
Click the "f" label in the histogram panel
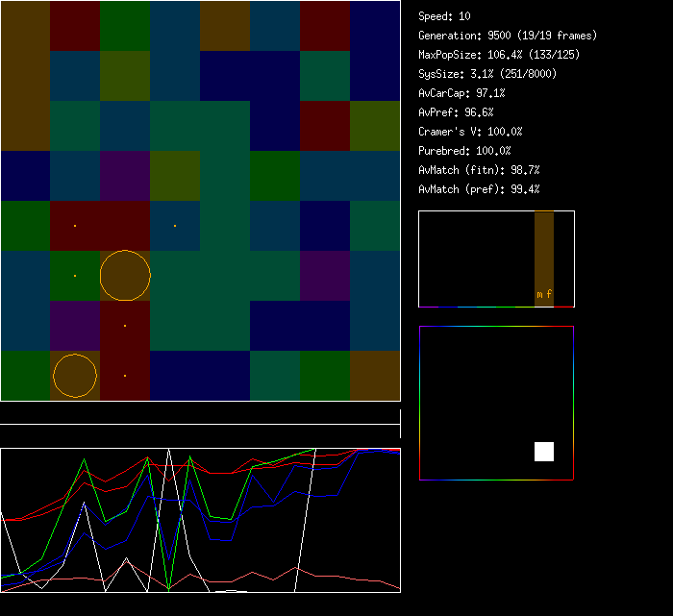coord(549,294)
